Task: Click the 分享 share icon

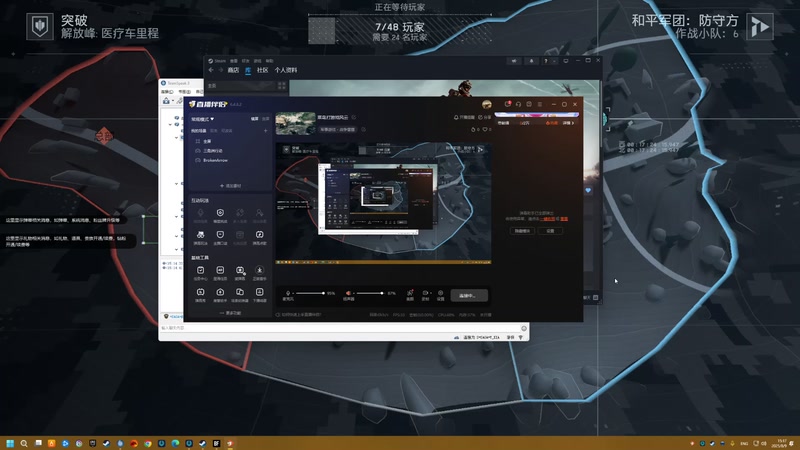Action: pos(485,117)
